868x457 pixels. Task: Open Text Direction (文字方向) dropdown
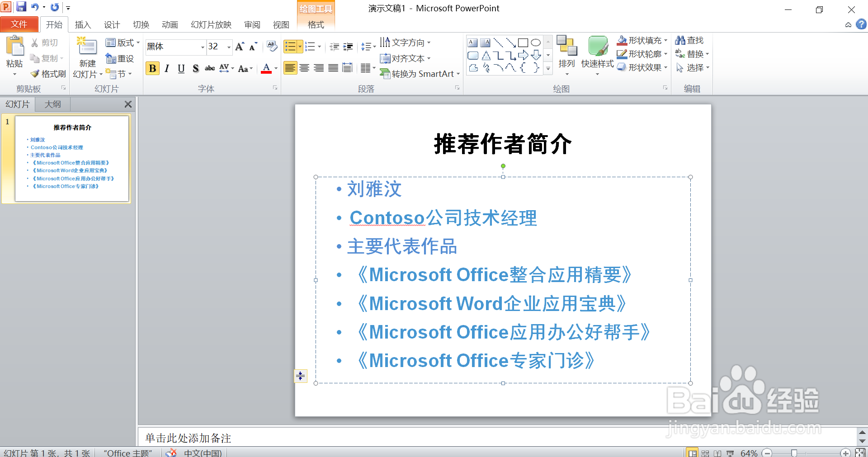tap(405, 42)
